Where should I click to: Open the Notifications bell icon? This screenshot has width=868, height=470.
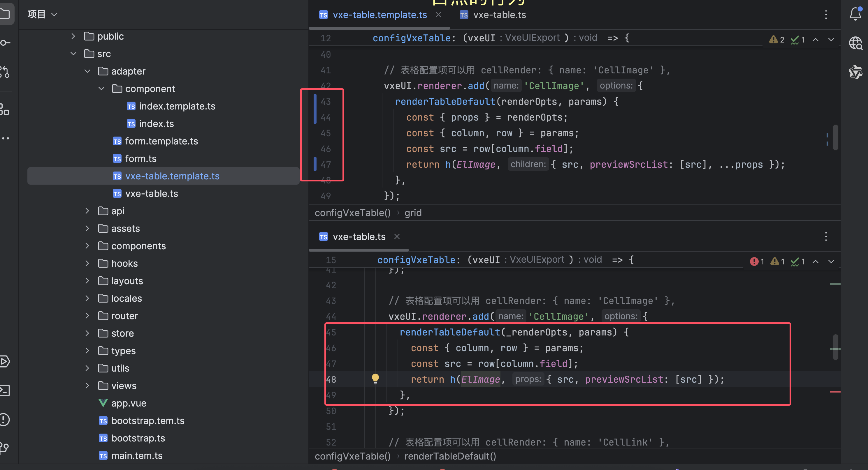pyautogui.click(x=855, y=14)
